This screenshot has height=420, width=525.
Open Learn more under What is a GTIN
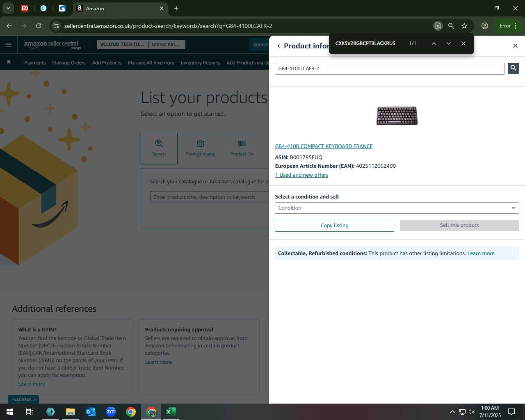[32, 384]
